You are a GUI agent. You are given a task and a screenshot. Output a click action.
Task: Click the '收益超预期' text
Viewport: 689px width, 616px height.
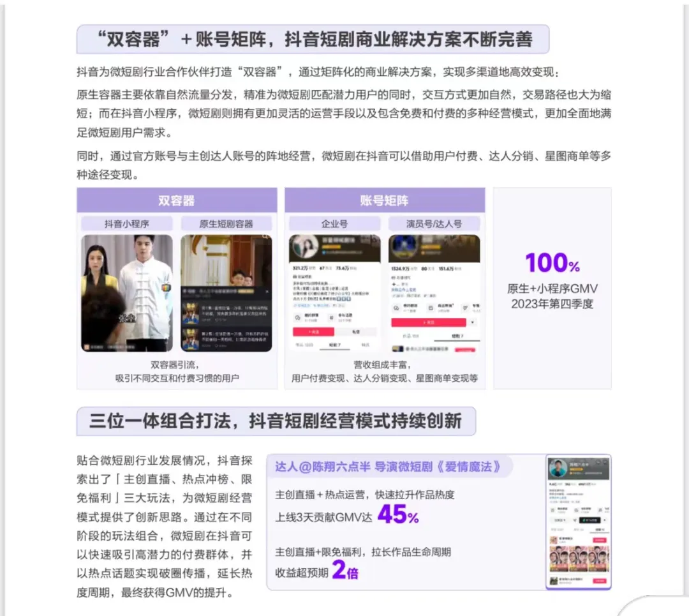(301, 573)
